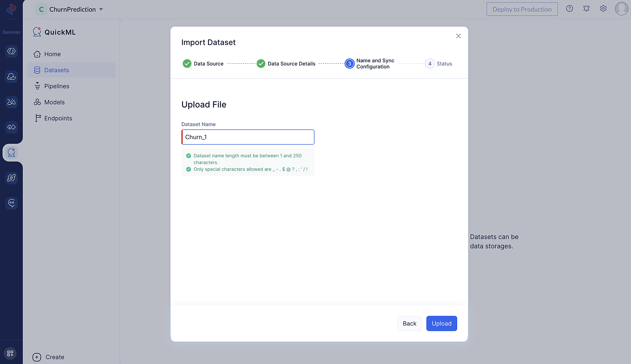Image resolution: width=631 pixels, height=364 pixels.
Task: Click the Services panel icon on left
Action: pos(11,32)
